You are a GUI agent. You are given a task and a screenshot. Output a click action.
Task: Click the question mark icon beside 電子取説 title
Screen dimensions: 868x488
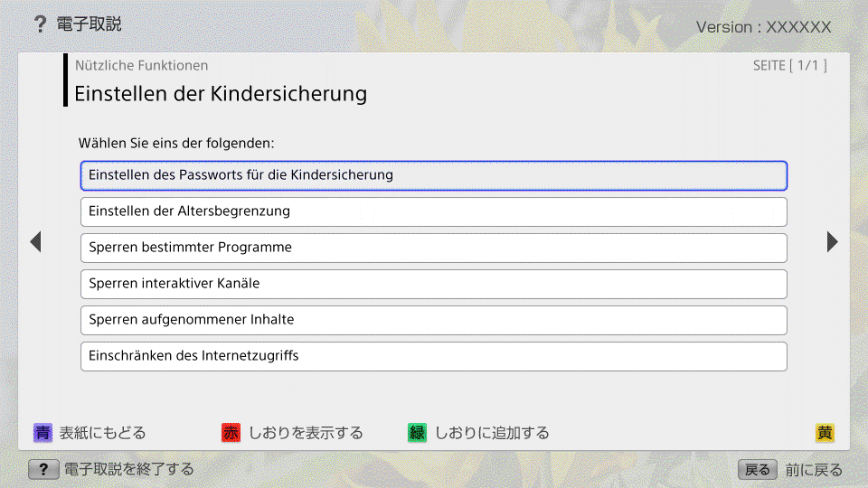coord(40,24)
